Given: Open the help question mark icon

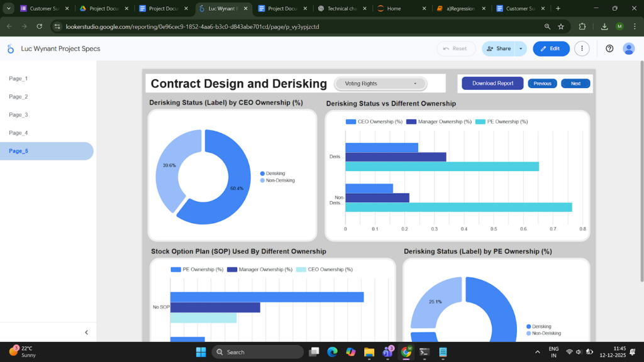Looking at the screenshot, I should pyautogui.click(x=609, y=48).
